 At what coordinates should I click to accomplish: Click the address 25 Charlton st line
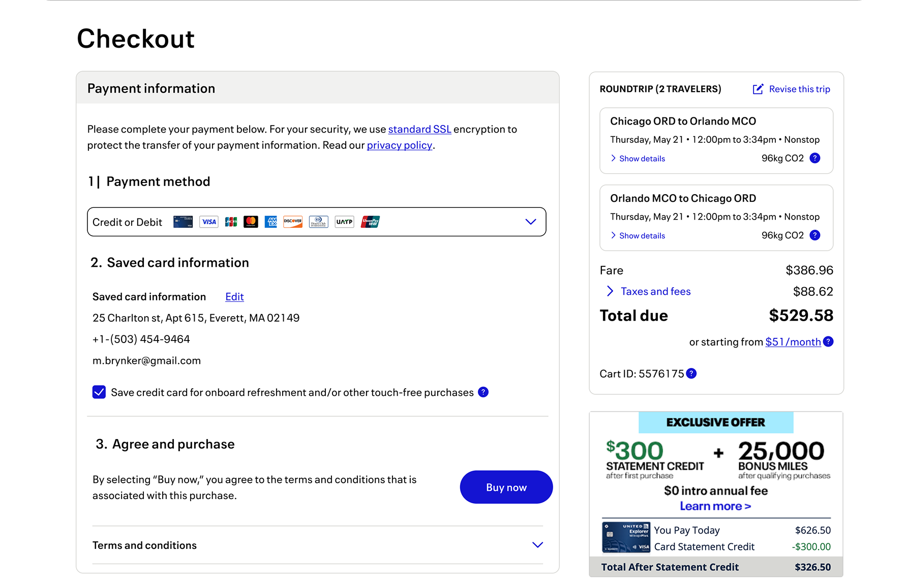point(196,318)
